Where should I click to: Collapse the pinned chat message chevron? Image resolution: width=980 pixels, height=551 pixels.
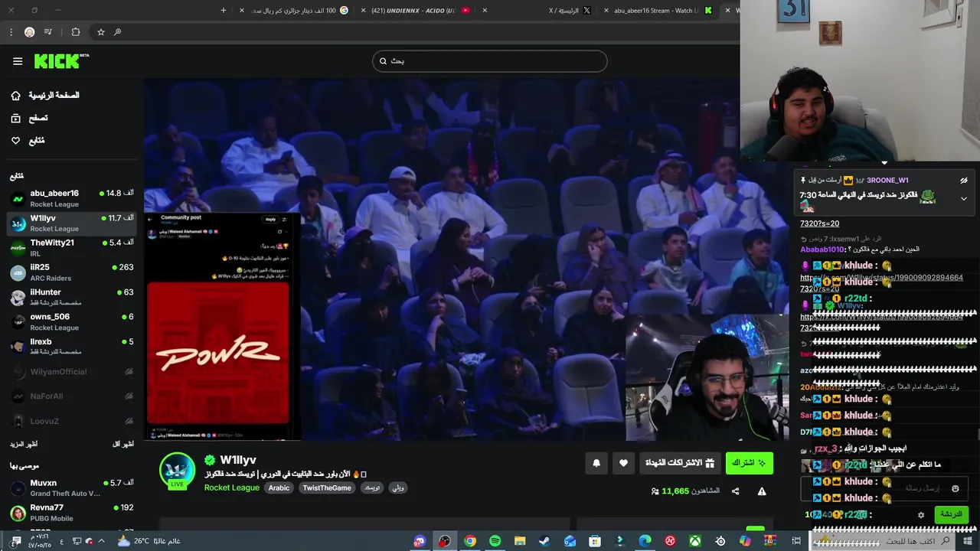[964, 199]
